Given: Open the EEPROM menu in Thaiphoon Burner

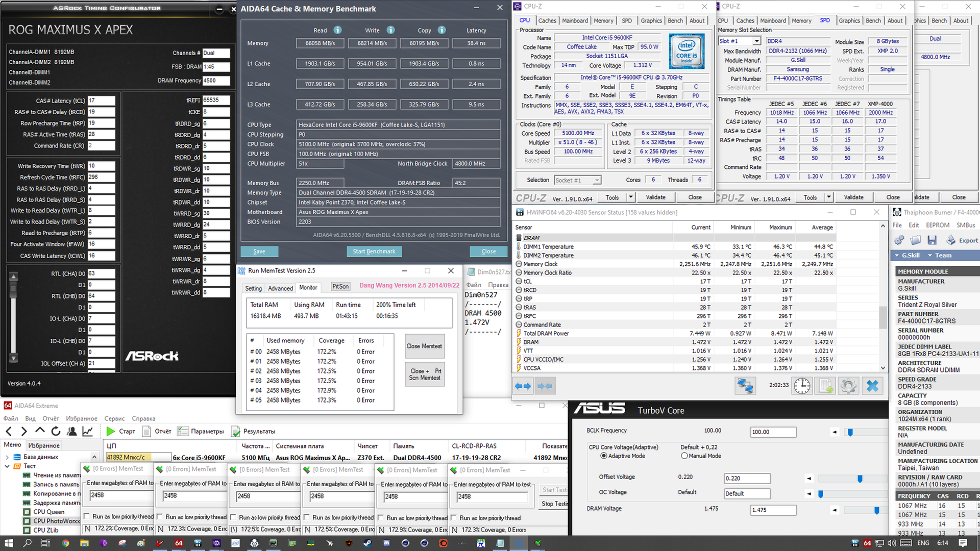Looking at the screenshot, I should tap(938, 225).
